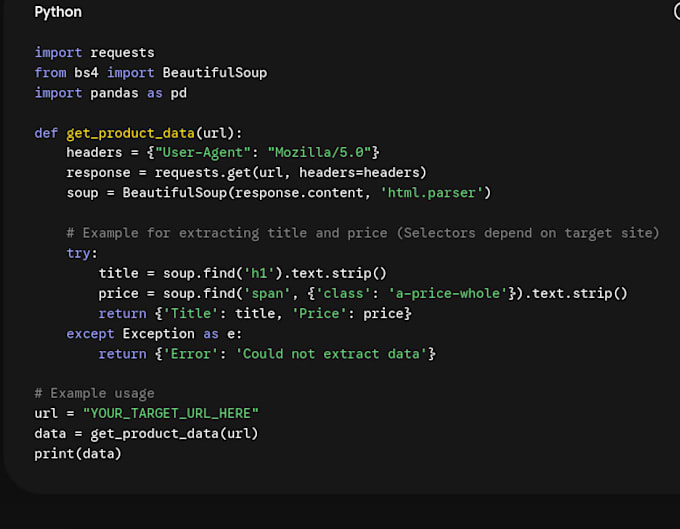
Task: Click the 'soup = BeautifulSoup' line
Action: click(x=278, y=193)
